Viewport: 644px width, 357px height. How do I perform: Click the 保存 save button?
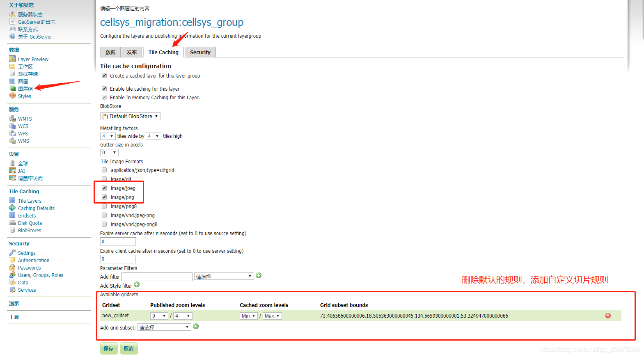point(109,348)
